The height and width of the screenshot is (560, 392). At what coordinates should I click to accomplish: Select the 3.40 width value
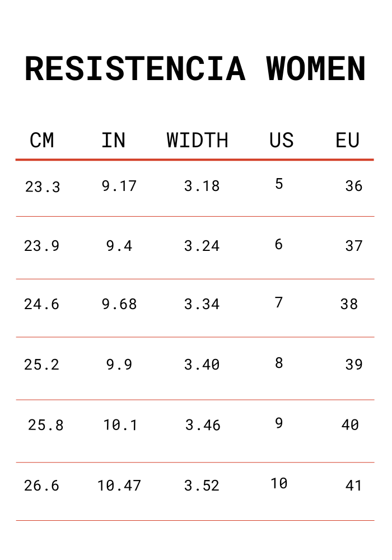click(202, 365)
